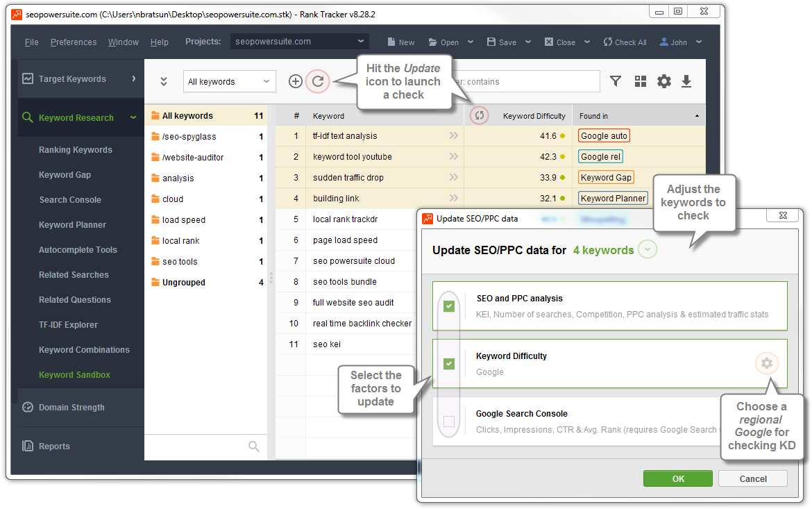The image size is (812, 509).
Task: Click the Google auto tag
Action: (604, 136)
